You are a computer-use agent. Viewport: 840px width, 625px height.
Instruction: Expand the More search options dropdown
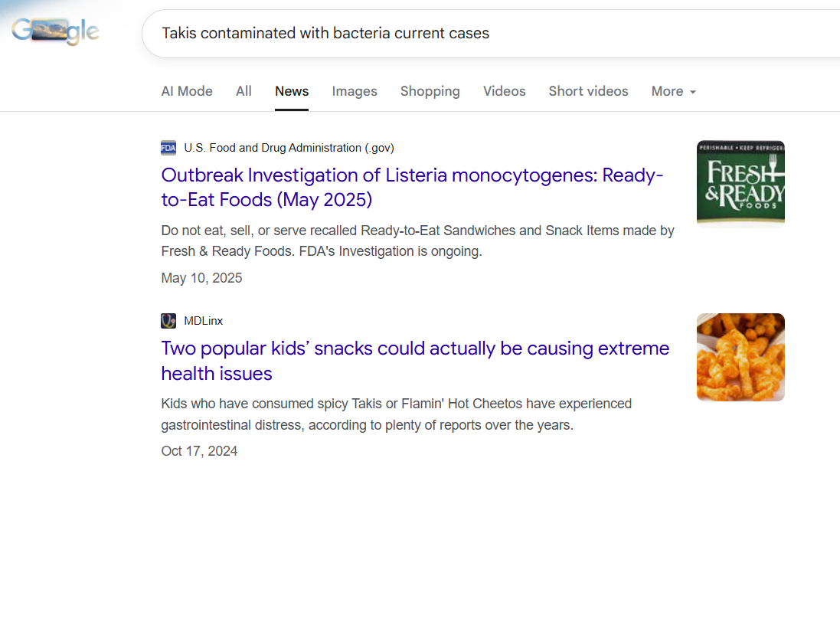(x=673, y=91)
